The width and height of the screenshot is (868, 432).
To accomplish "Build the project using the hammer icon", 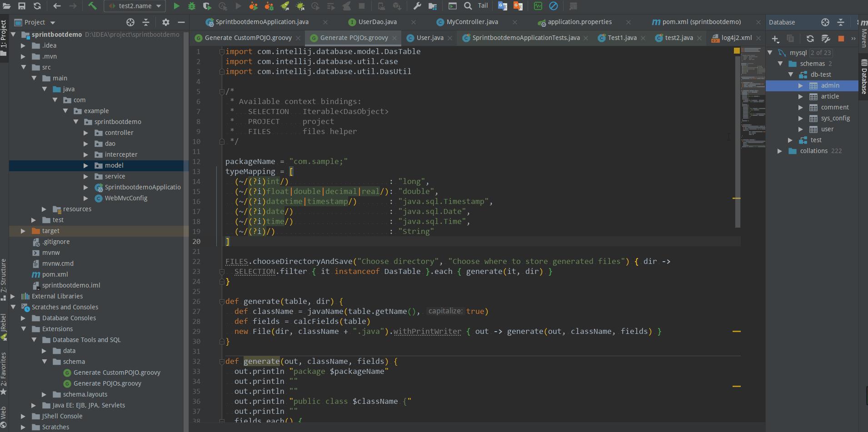I will tap(92, 6).
